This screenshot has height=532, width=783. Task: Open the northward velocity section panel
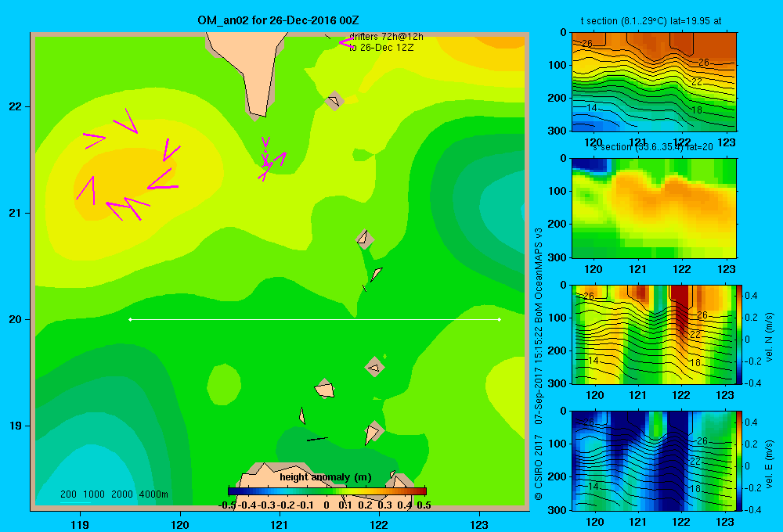point(653,334)
